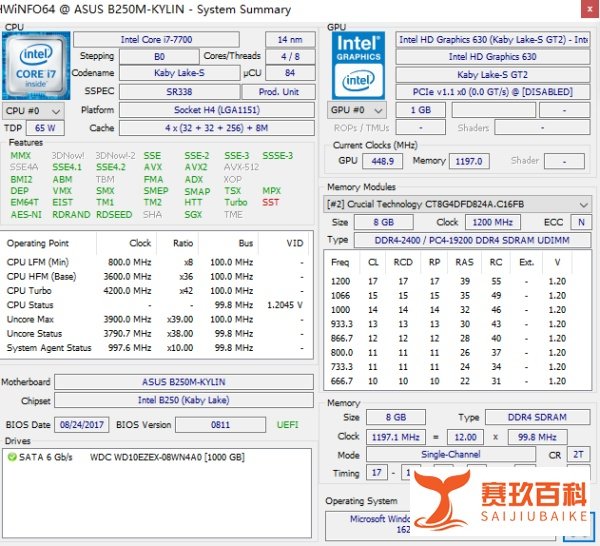Click the ASUS B250M-KYLIN motherboard field
This screenshot has height=546, width=600.
click(x=184, y=382)
